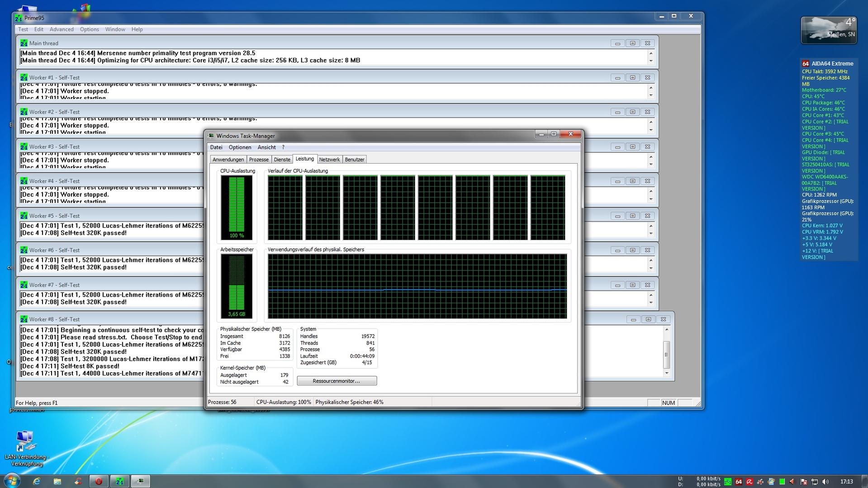Click the scroll-down arrow in Worker #8 window
This screenshot has height=488, width=868.
click(x=666, y=374)
